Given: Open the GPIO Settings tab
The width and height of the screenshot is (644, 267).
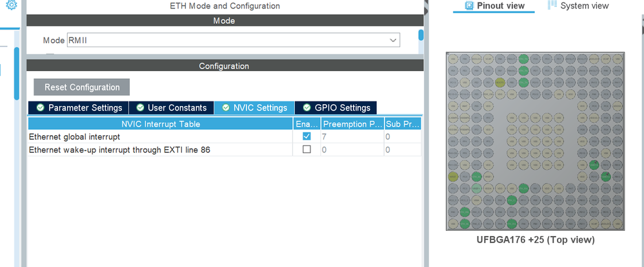Looking at the screenshot, I should [336, 108].
